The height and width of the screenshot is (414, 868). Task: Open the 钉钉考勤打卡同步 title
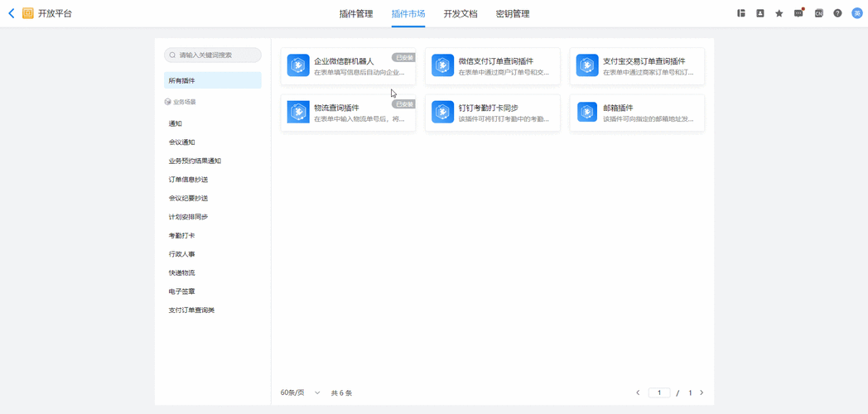click(489, 108)
